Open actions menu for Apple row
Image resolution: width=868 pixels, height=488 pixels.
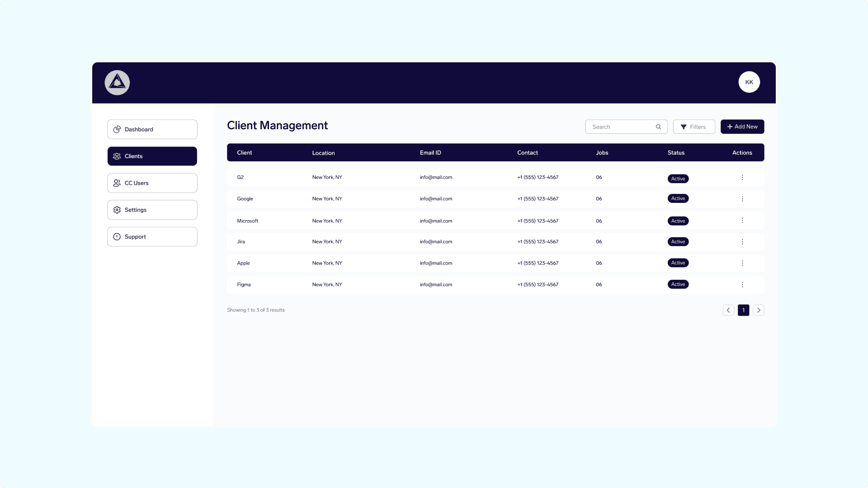[742, 263]
